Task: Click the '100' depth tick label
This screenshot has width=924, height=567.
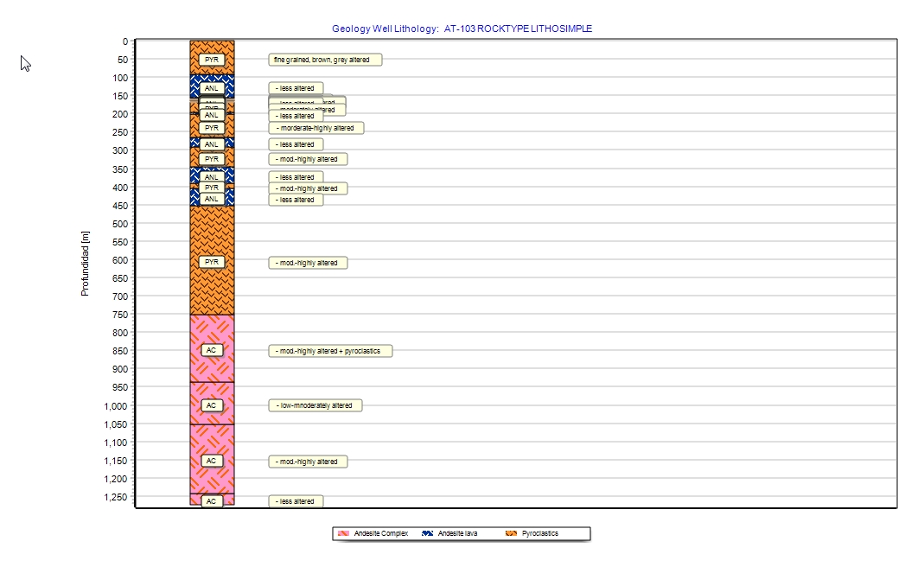Action: click(120, 78)
